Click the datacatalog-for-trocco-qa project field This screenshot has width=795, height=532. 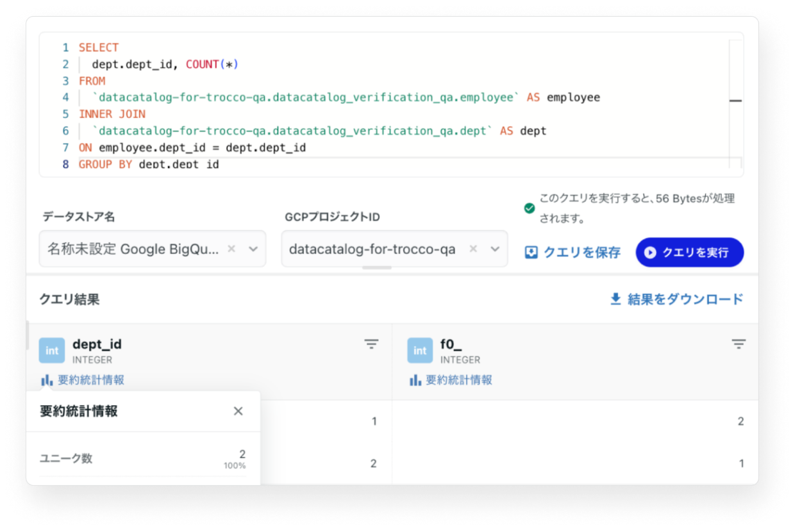pos(372,249)
